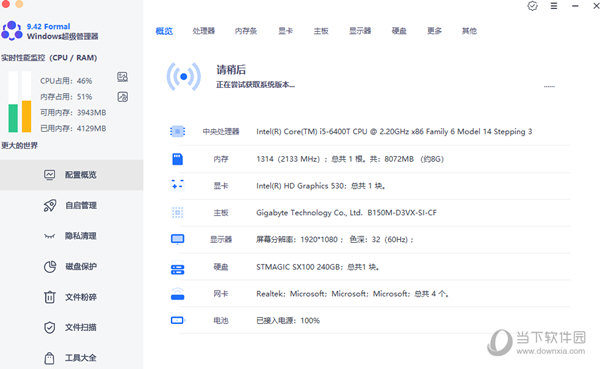Switch to the 硬盘 tab

pyautogui.click(x=399, y=31)
